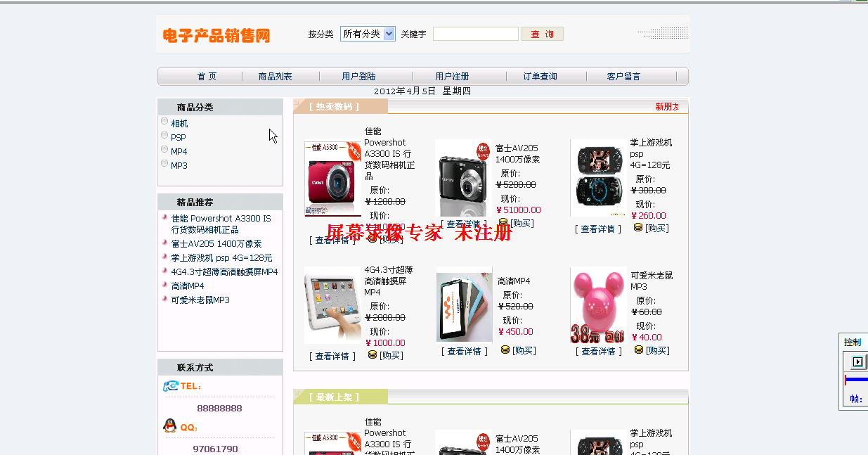This screenshot has height=455, width=868.
Task: Click the coin icon for 可爱米老鼠MP3 product
Action: click(639, 350)
